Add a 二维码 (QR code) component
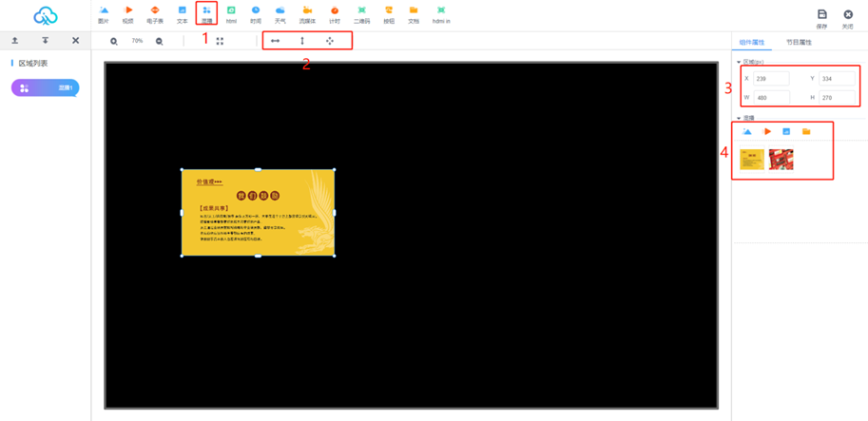Image resolution: width=868 pixels, height=421 pixels. point(361,13)
